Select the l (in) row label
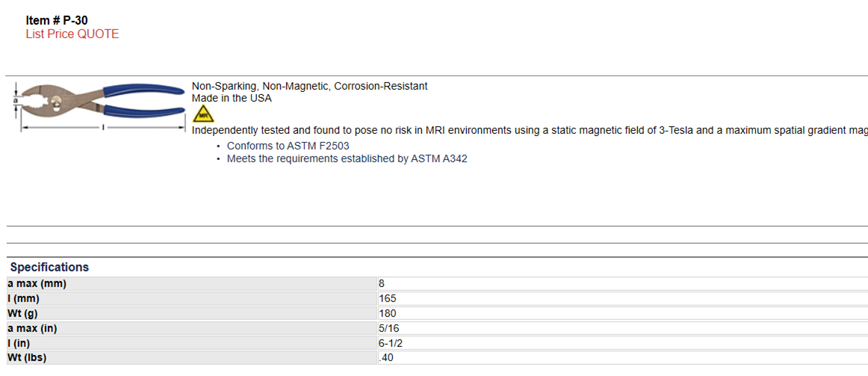The image size is (868, 376). click(x=192, y=343)
